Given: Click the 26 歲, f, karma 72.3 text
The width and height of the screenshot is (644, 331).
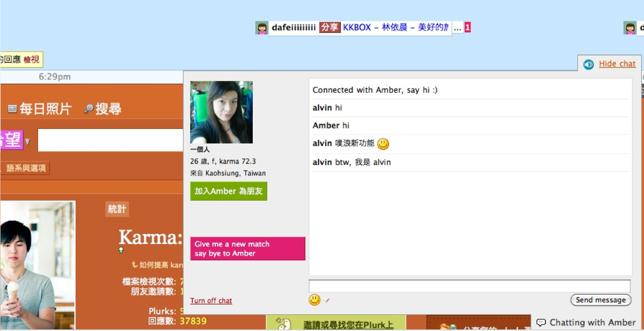Looking at the screenshot, I should coord(223,161).
